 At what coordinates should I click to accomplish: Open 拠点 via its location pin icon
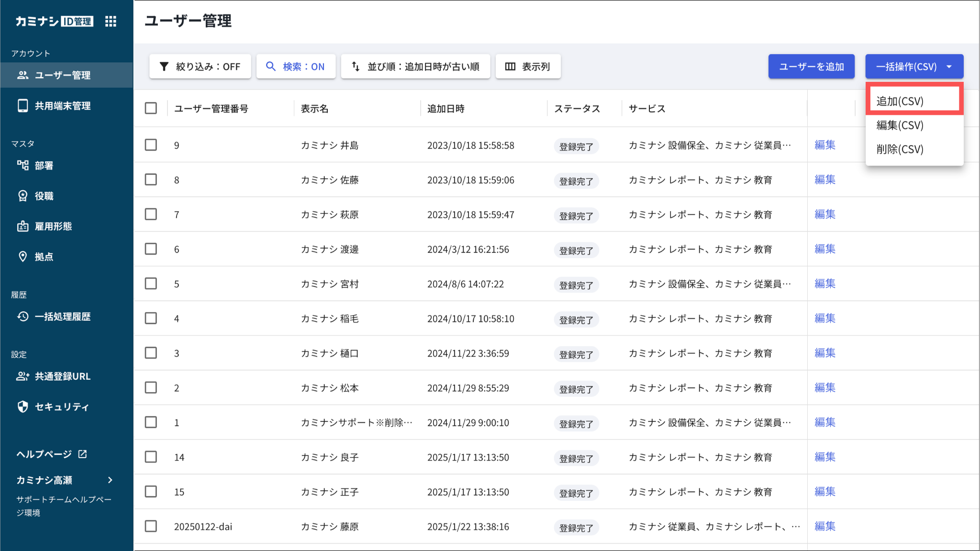tap(22, 257)
